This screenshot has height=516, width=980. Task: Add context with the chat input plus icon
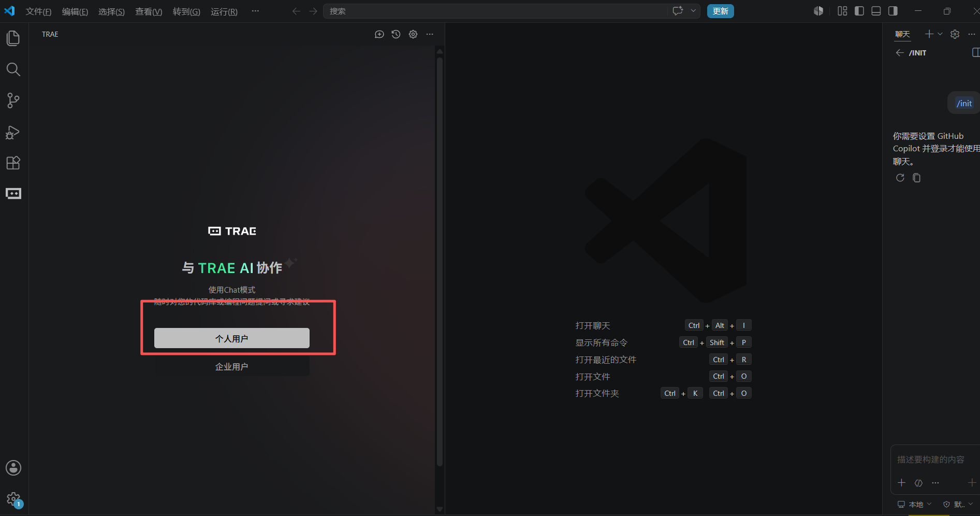point(902,482)
